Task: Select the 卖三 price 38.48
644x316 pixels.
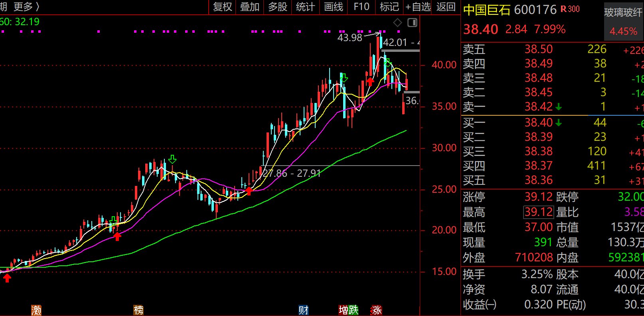Action: click(x=539, y=78)
